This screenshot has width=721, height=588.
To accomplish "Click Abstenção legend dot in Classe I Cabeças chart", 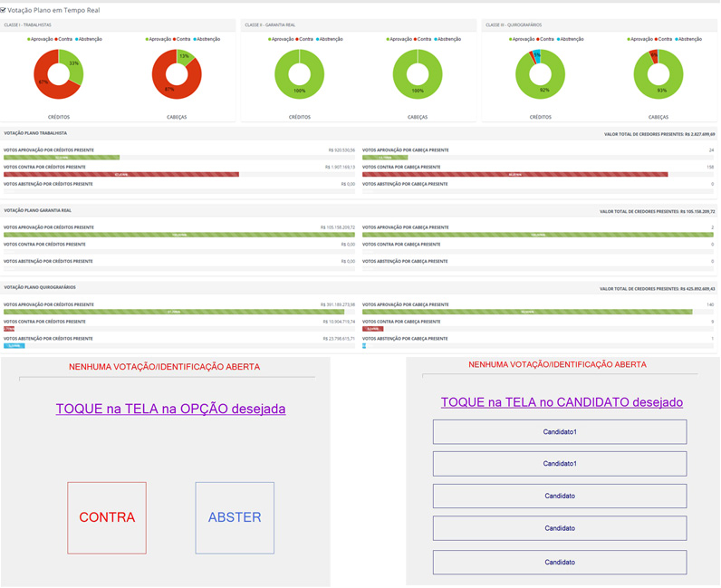I will coord(195,40).
